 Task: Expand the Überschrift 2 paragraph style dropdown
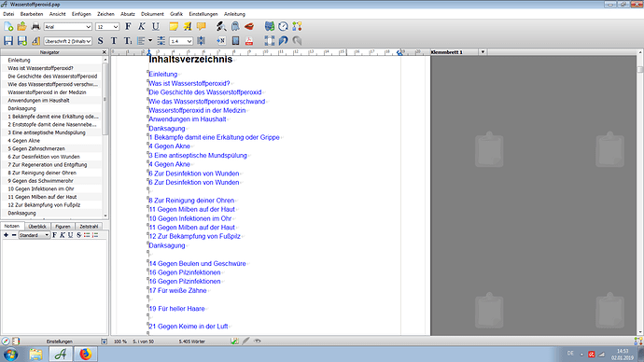click(x=67, y=41)
